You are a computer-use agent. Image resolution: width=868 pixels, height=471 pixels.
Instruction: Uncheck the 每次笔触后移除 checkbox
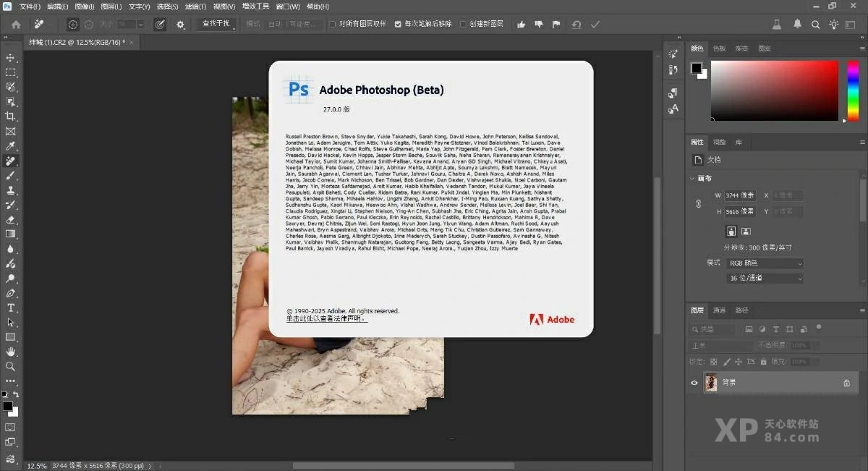[x=398, y=24]
